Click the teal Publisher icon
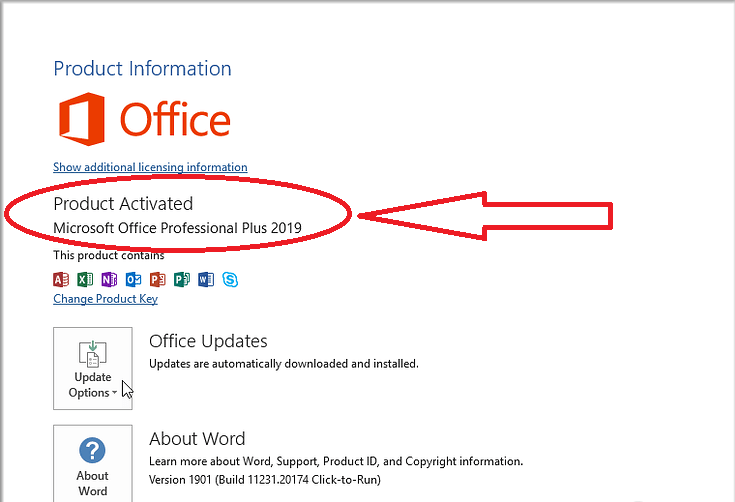The image size is (735, 502). tap(182, 280)
